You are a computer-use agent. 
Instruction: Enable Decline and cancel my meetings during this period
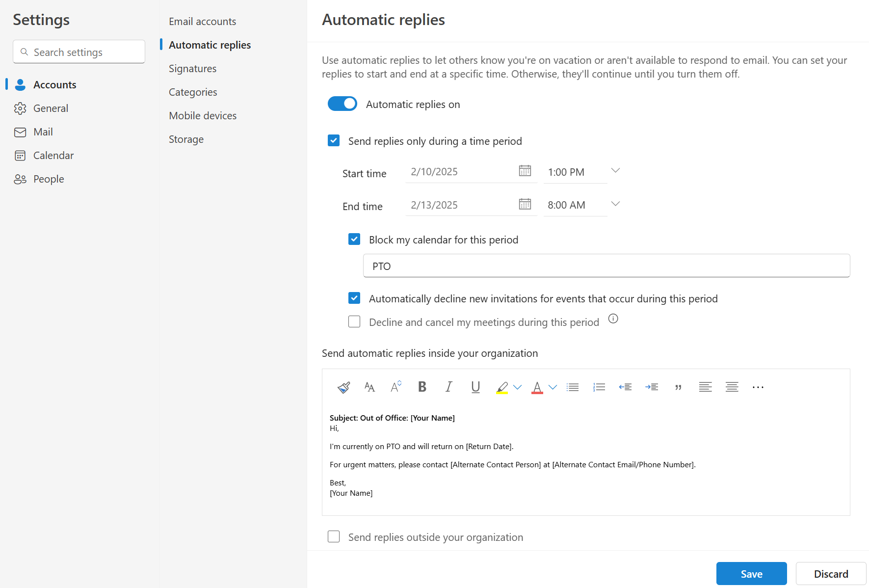click(x=354, y=321)
